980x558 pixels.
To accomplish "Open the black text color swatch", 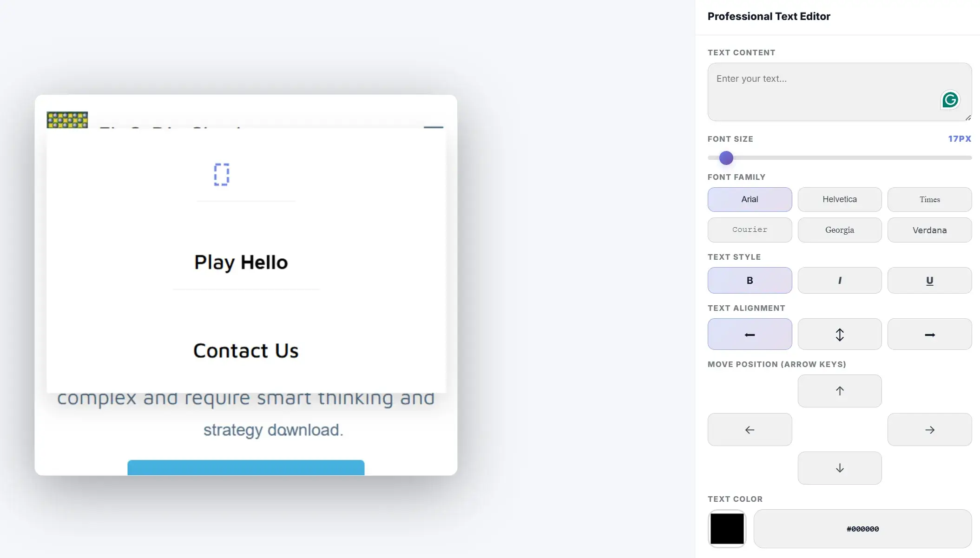I will click(x=727, y=529).
